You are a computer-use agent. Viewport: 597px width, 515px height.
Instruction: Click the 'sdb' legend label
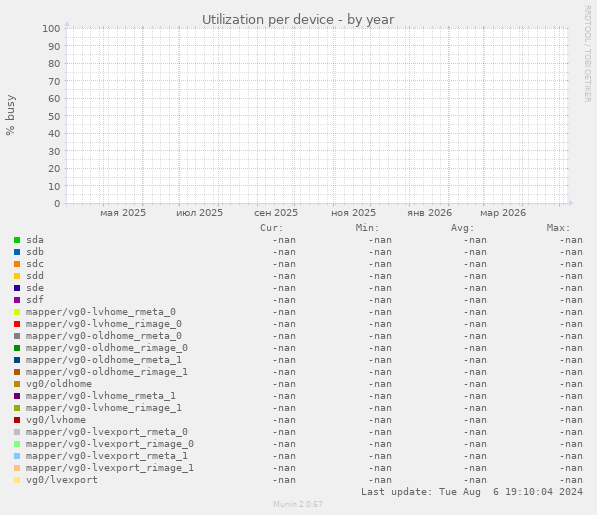coord(35,252)
